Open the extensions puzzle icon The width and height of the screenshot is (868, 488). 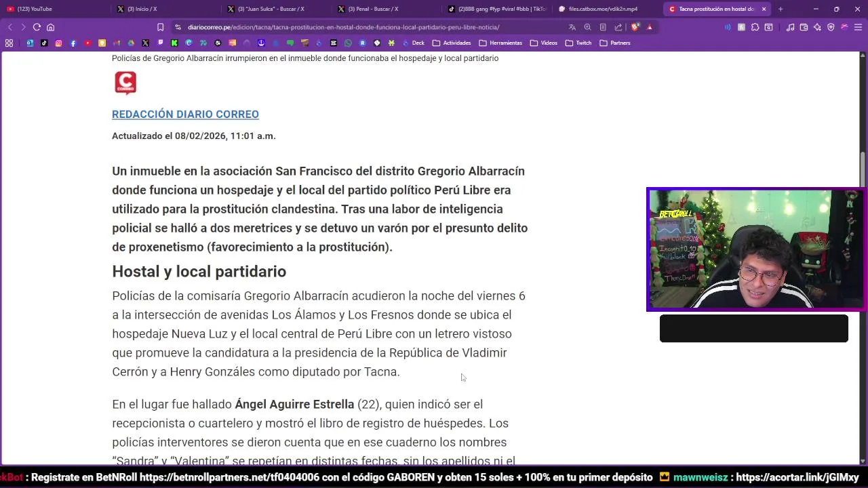click(755, 27)
